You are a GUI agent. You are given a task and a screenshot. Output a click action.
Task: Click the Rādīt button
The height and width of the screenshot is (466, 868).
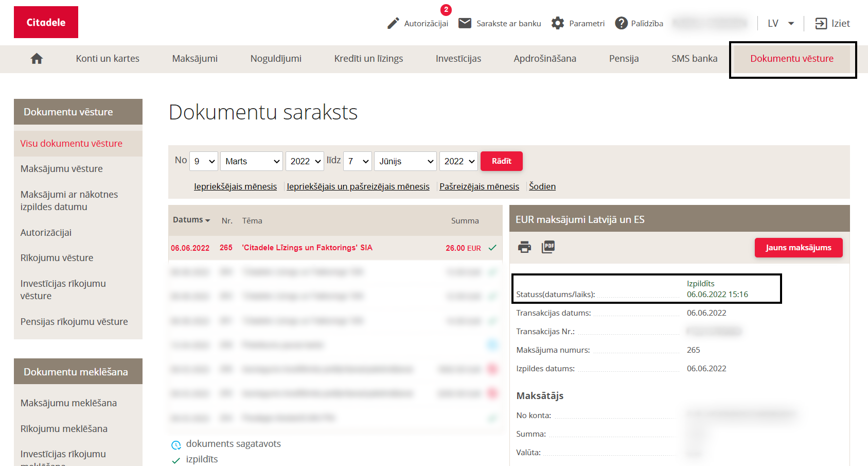click(x=502, y=161)
